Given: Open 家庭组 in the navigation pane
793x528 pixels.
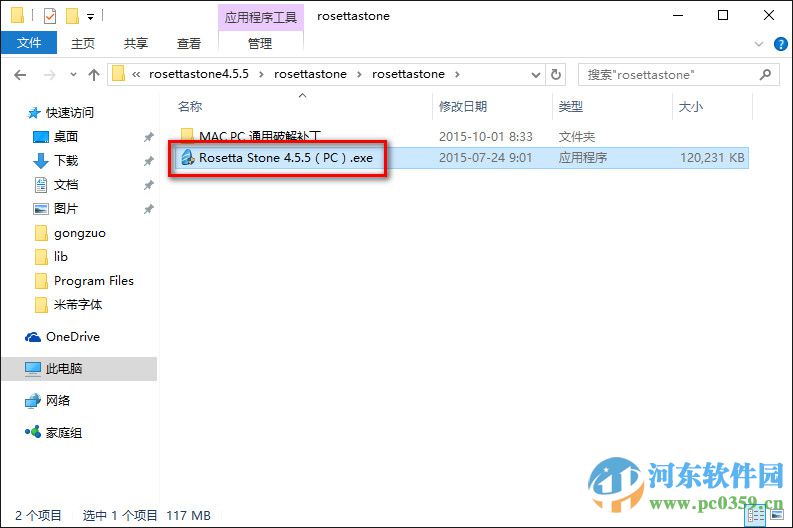Looking at the screenshot, I should point(64,433).
